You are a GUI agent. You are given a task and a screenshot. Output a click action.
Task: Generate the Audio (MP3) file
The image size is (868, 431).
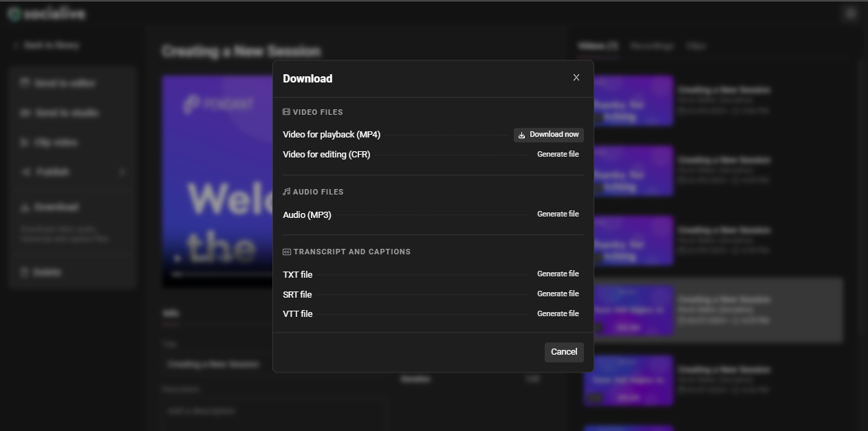558,214
